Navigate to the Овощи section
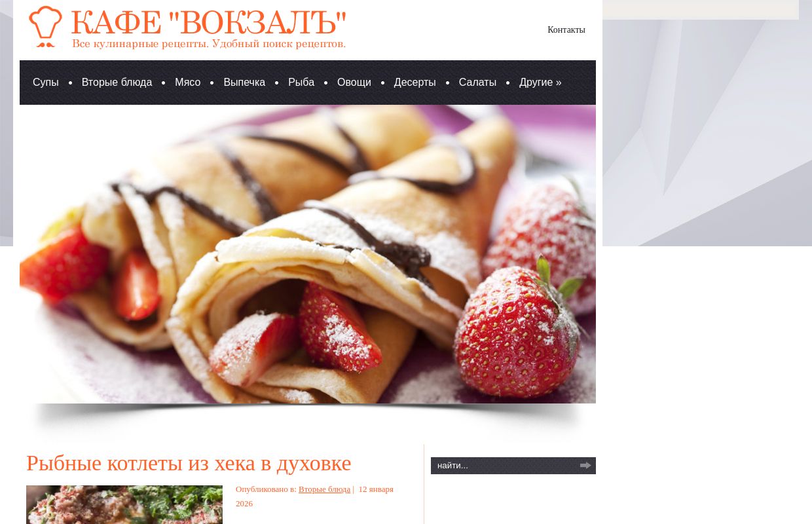The width and height of the screenshot is (812, 524). [354, 83]
